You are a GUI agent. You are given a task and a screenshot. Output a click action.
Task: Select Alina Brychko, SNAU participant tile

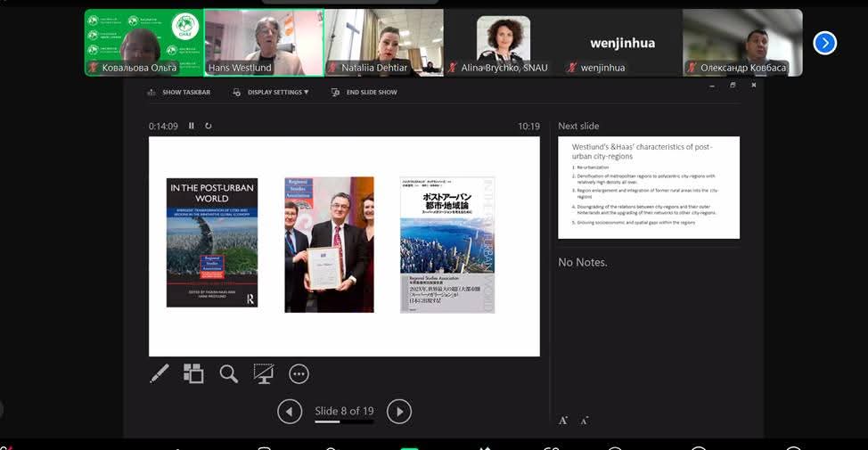504,43
